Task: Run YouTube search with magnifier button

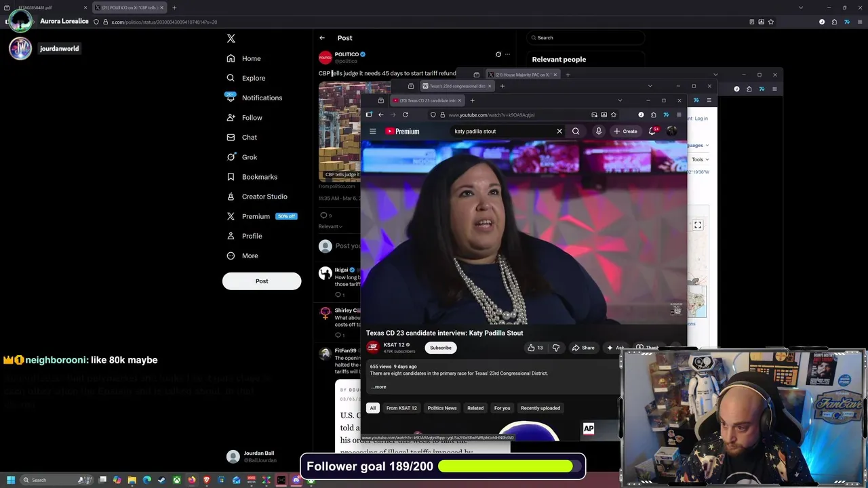Action: pyautogui.click(x=576, y=131)
